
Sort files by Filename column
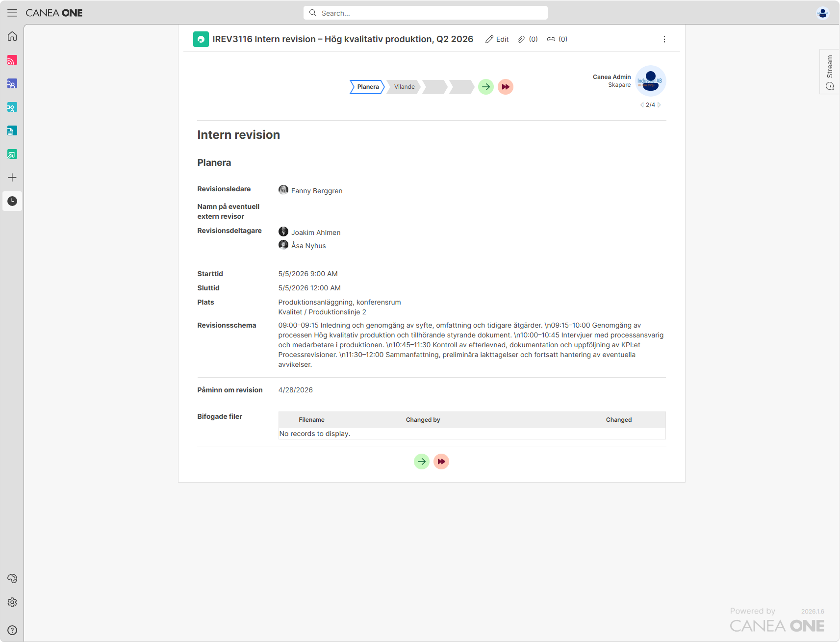pos(312,420)
